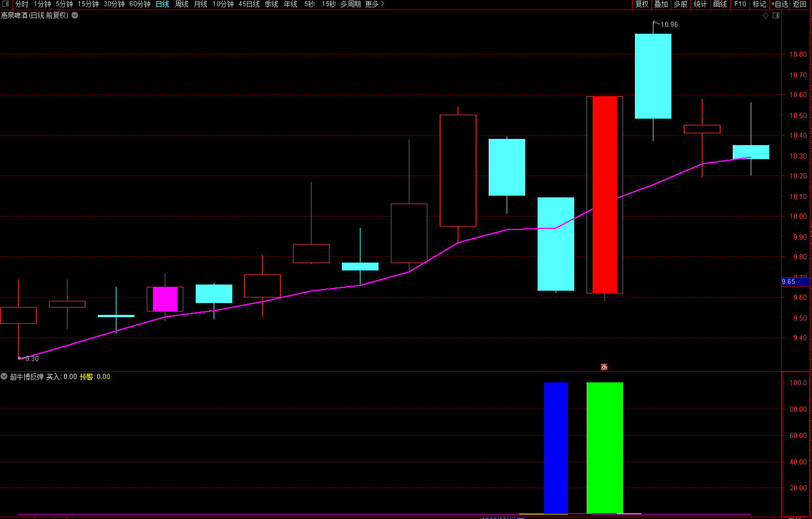The height and width of the screenshot is (519, 812).
Task: Click the 惠泉啤酒(日线 前复权) chart title
Action: point(34,16)
